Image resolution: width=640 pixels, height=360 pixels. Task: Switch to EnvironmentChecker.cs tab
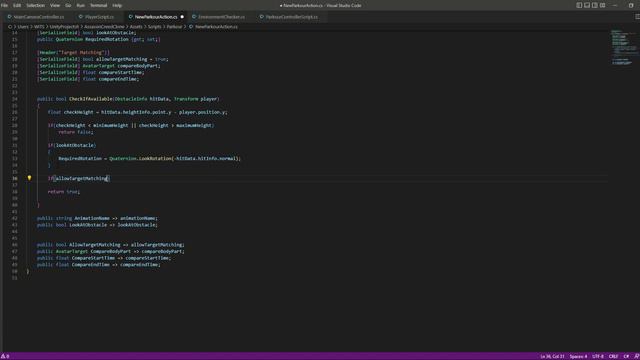pos(221,17)
